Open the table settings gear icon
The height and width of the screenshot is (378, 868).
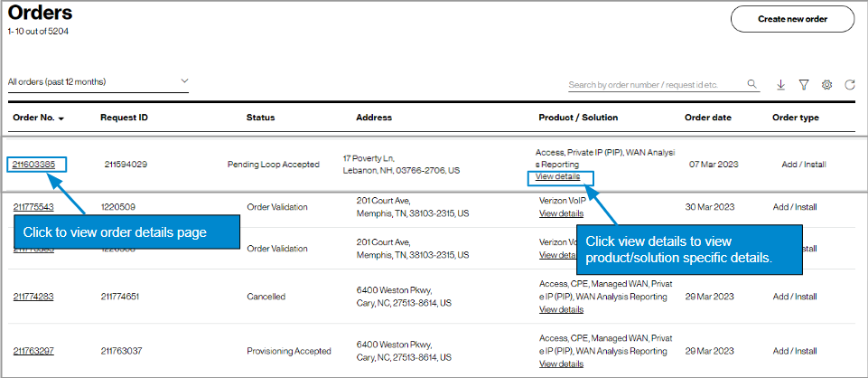(x=826, y=85)
